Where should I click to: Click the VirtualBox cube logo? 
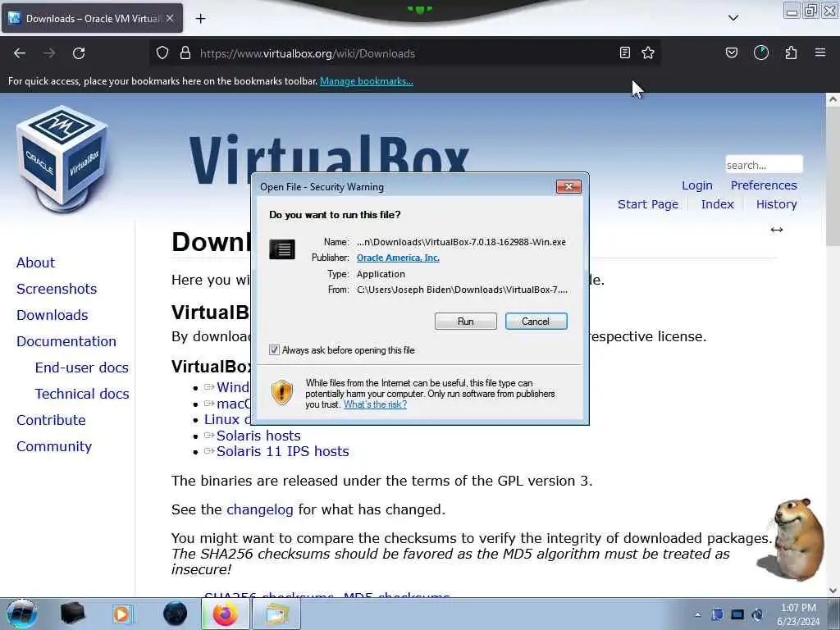[x=62, y=159]
